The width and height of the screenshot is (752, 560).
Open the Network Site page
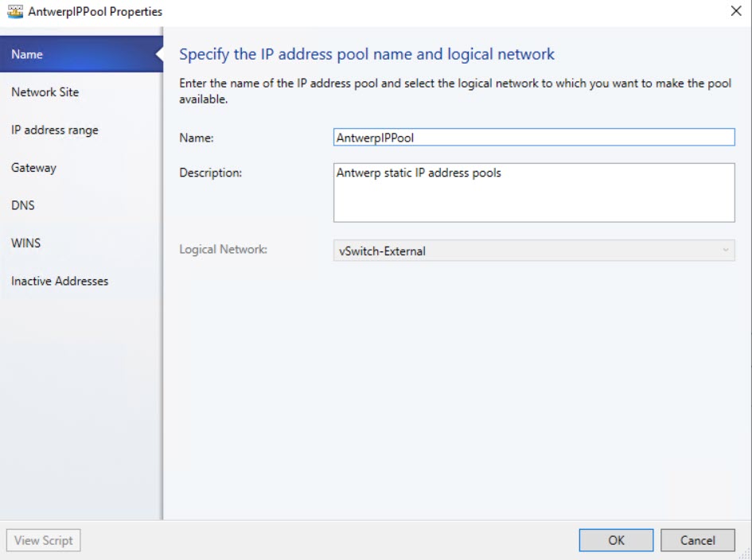point(45,92)
